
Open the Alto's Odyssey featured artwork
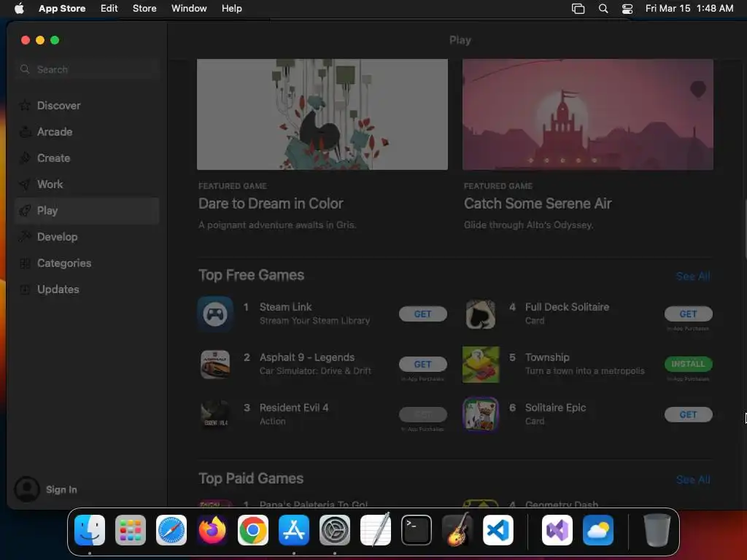point(587,114)
